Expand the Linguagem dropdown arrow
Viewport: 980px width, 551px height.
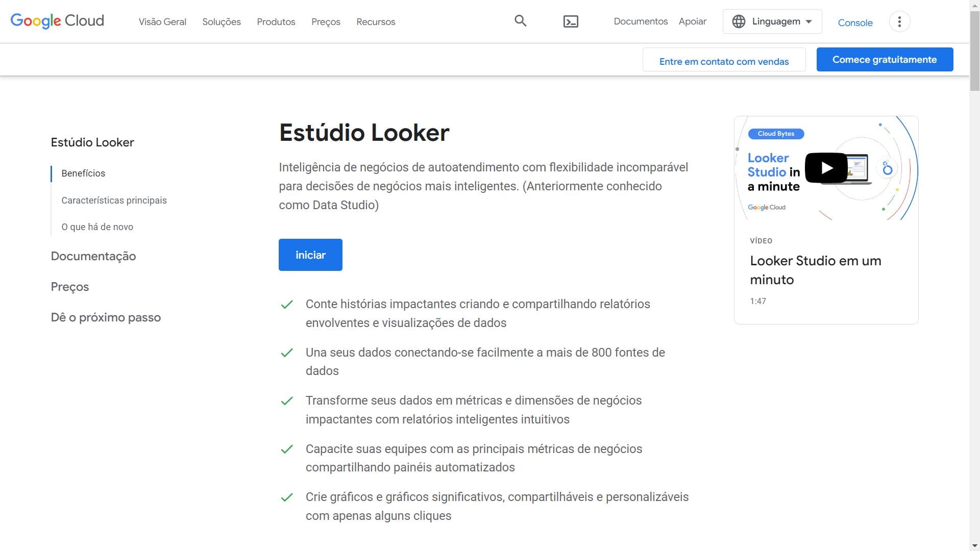tap(809, 21)
